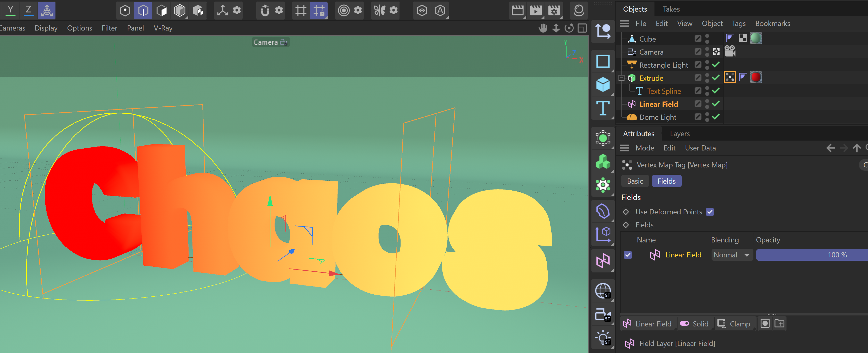Select Model mode cube icon
This screenshot has height=353, width=868.
(180, 10)
